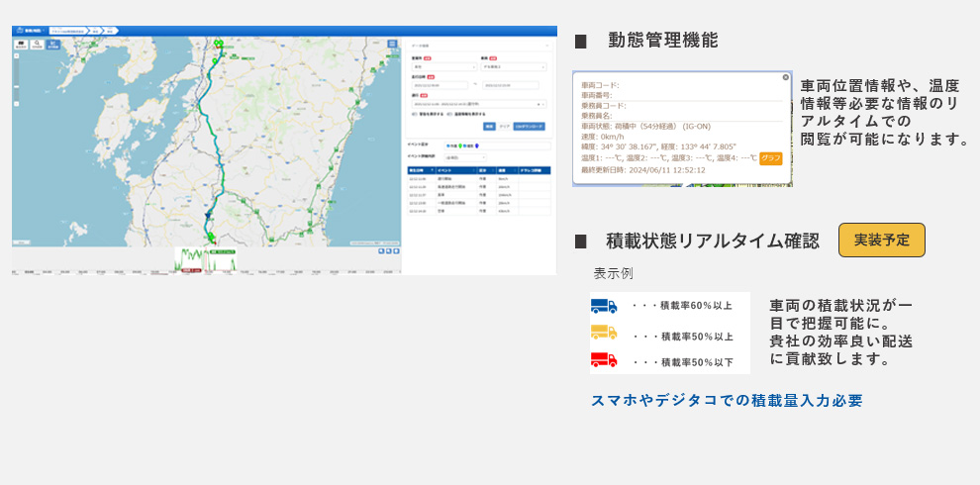The width and height of the screenshot is (980, 485).
Task: Click the green start marker atop route
Action: coord(218,43)
